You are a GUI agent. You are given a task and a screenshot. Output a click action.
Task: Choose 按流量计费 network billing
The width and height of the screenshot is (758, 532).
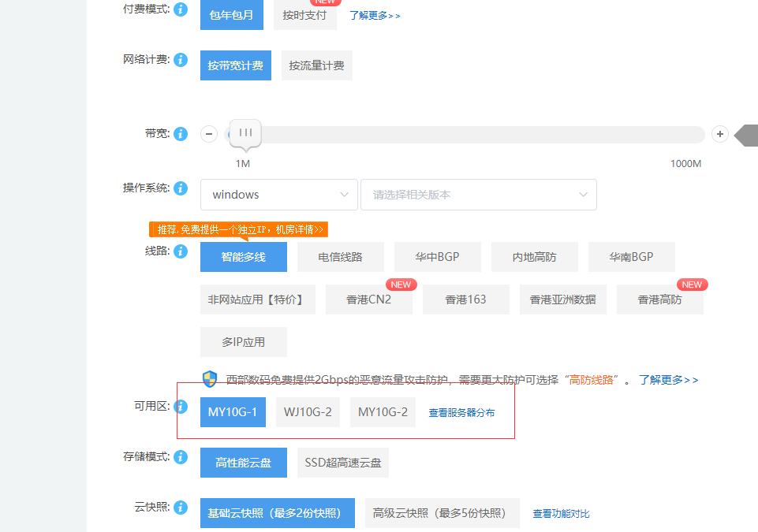[316, 65]
